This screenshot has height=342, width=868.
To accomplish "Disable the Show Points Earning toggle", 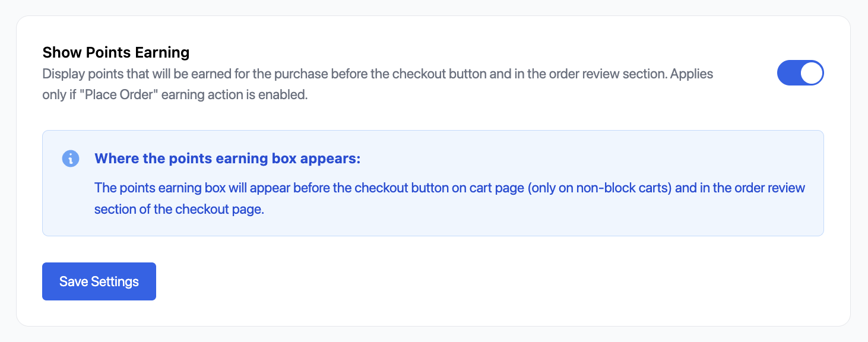I will click(x=800, y=72).
